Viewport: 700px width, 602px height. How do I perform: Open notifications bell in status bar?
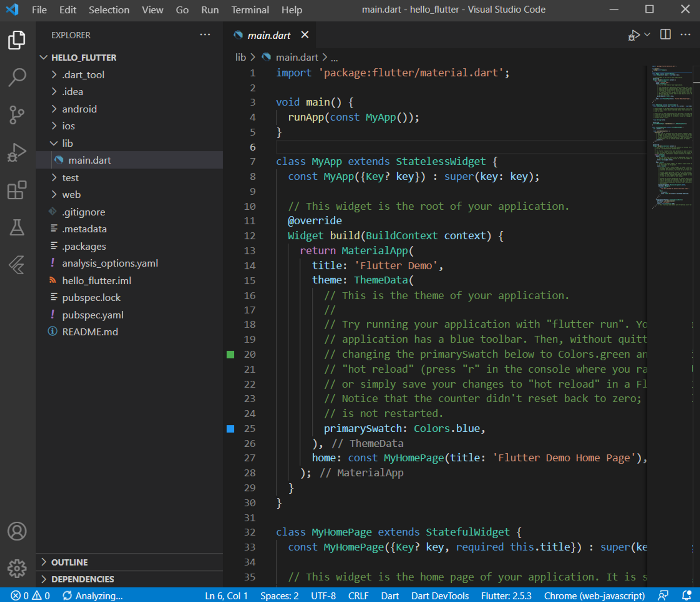click(x=687, y=595)
